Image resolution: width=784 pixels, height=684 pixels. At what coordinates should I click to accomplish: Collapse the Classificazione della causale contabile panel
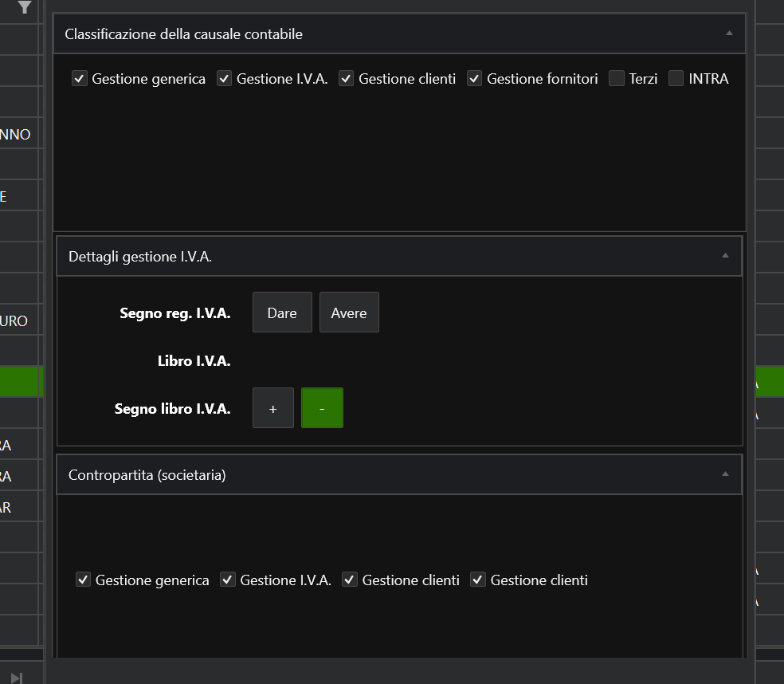[x=729, y=33]
